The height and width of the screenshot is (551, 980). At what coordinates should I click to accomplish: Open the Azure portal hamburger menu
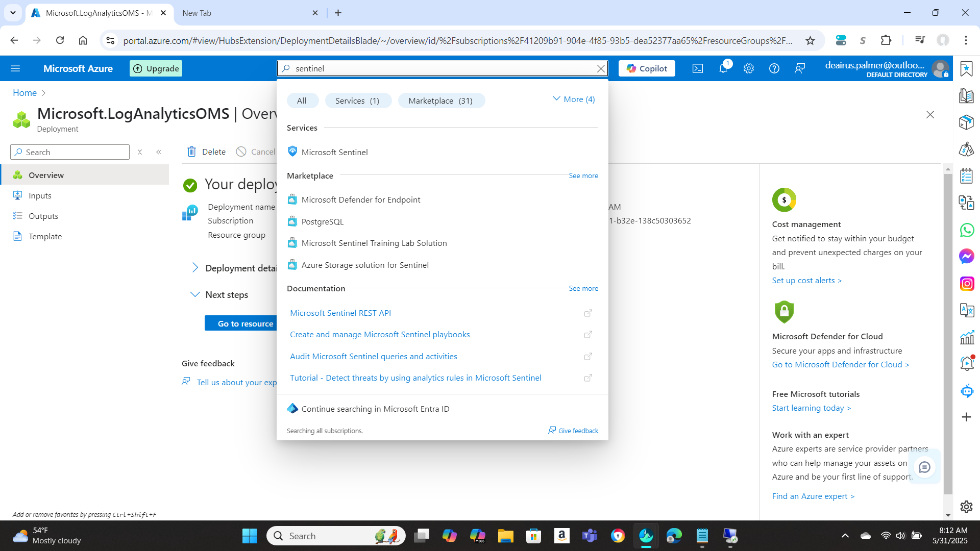(15, 68)
